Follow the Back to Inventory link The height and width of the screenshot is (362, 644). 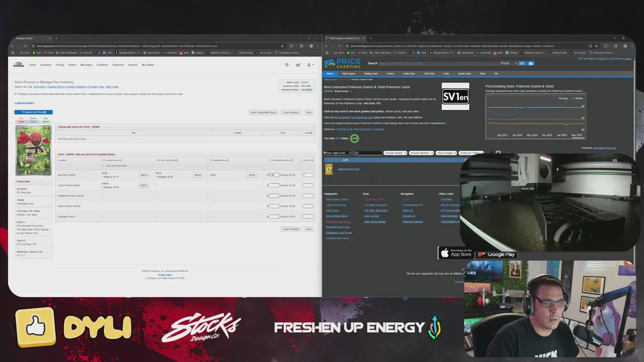pyautogui.click(x=25, y=103)
